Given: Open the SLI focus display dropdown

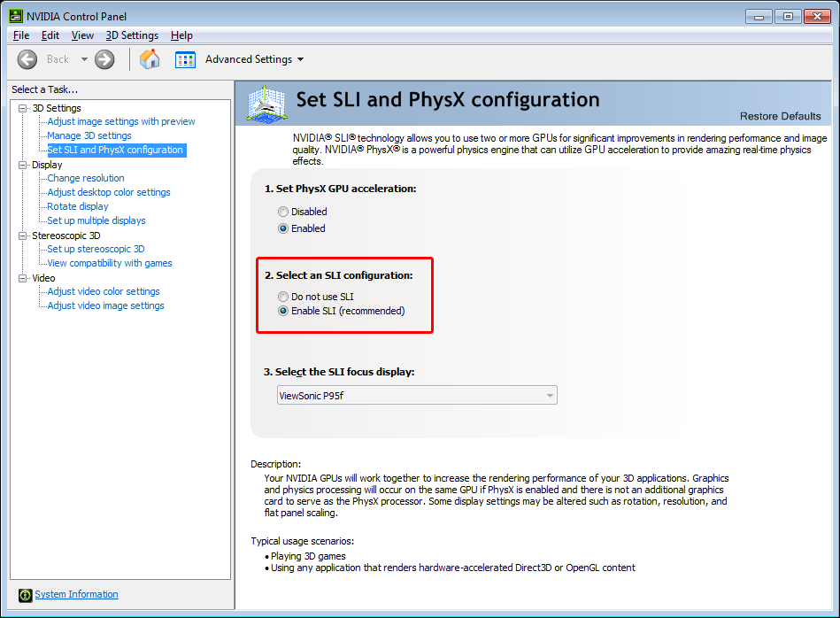Looking at the screenshot, I should click(x=549, y=395).
